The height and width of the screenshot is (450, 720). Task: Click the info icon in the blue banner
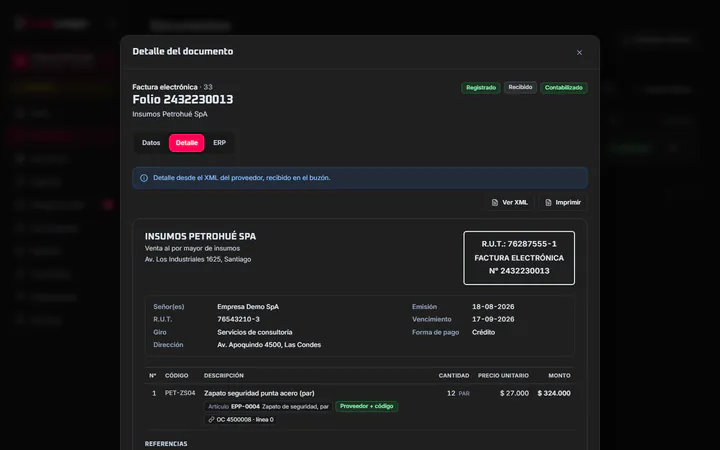144,178
